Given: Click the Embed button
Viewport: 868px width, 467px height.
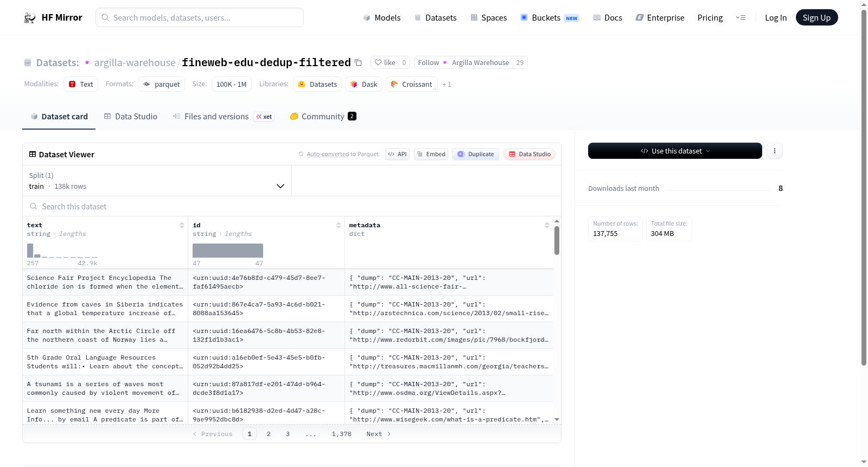Looking at the screenshot, I should [431, 154].
